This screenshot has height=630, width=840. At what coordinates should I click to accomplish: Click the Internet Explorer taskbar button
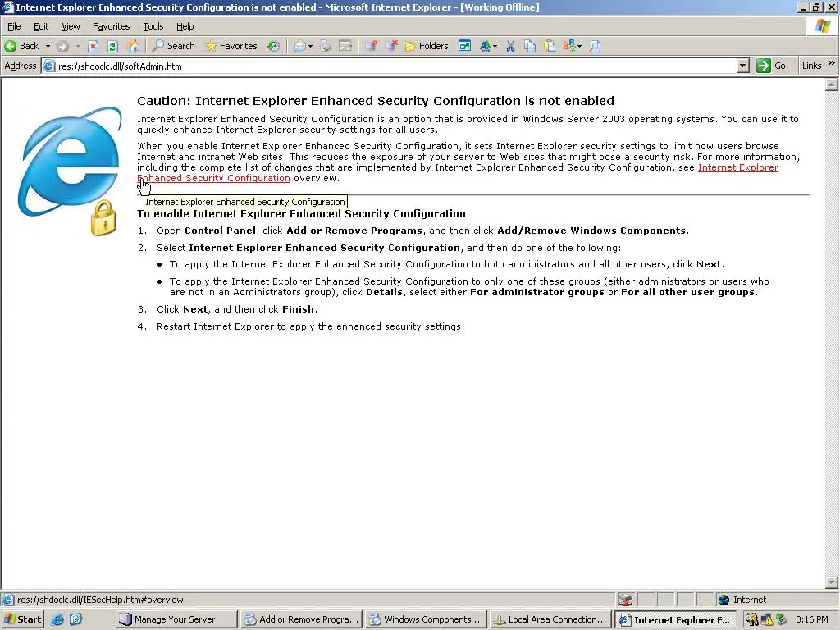click(x=676, y=619)
